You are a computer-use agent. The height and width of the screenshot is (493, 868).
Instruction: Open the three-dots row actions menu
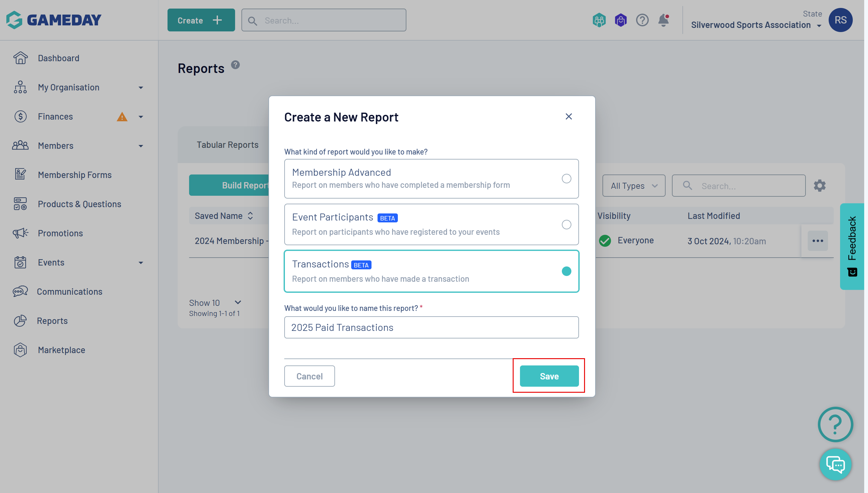tap(818, 241)
